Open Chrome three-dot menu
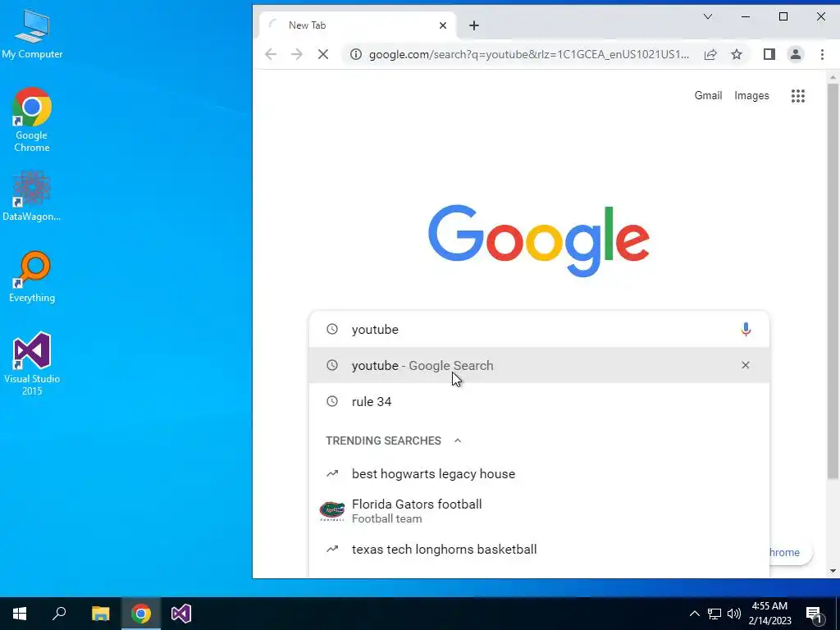840x630 pixels. [822, 54]
